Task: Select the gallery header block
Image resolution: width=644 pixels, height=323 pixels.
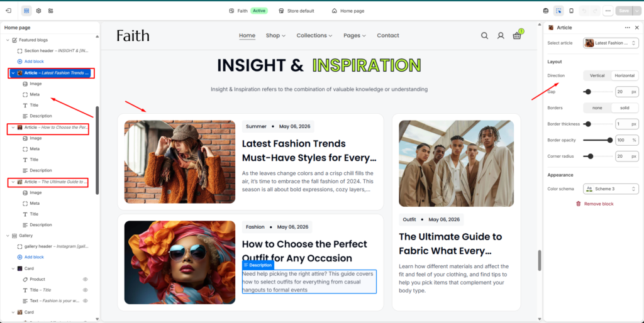Action: point(53,246)
